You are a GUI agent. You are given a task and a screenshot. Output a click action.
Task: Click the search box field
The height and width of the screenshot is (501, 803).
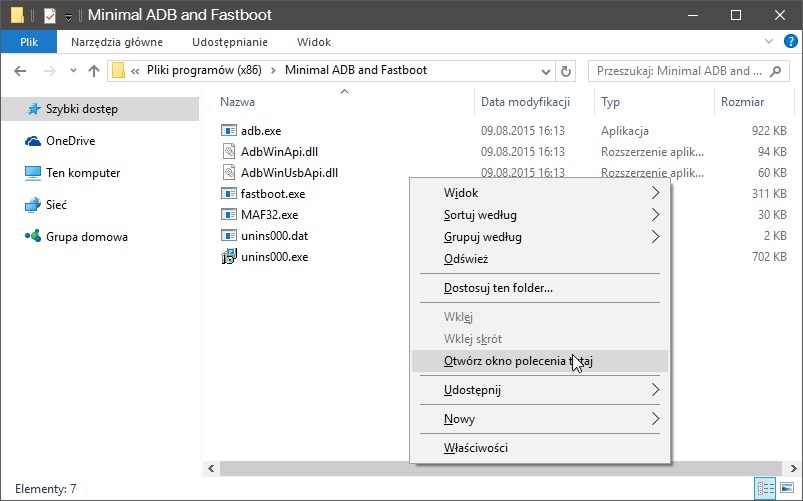688,71
